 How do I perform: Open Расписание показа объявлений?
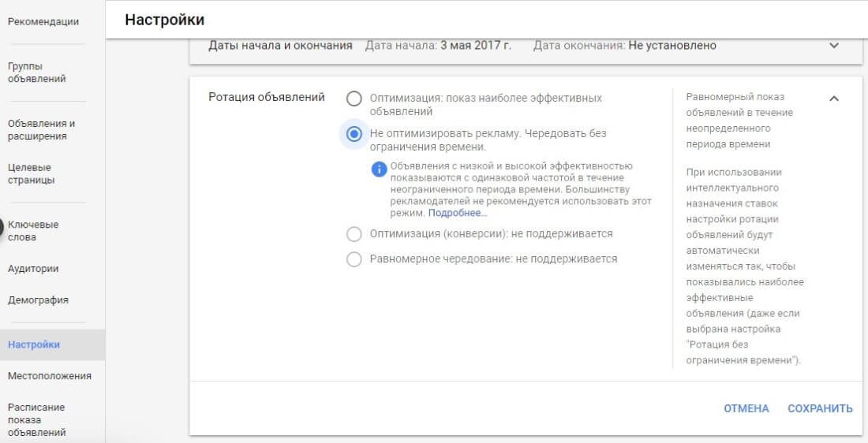(x=36, y=420)
